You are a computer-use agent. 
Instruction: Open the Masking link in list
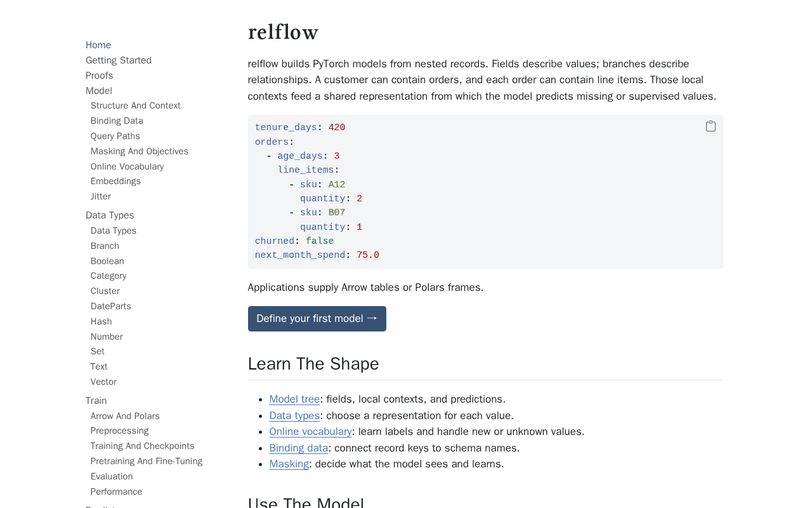[x=289, y=464]
